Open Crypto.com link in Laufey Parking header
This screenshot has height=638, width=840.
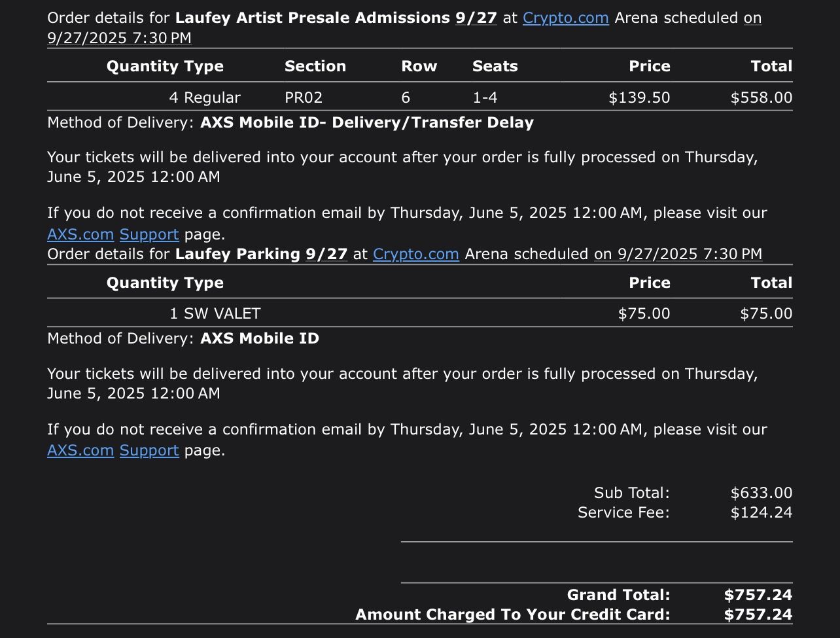(415, 254)
